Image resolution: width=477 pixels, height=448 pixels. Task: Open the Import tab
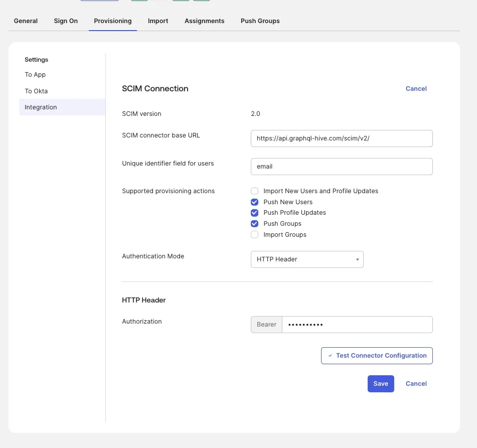pos(158,21)
